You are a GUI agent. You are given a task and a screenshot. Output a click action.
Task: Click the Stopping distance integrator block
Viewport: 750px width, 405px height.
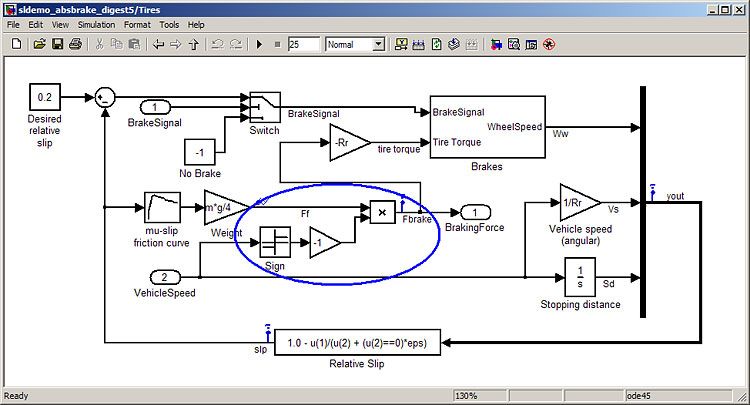580,275
